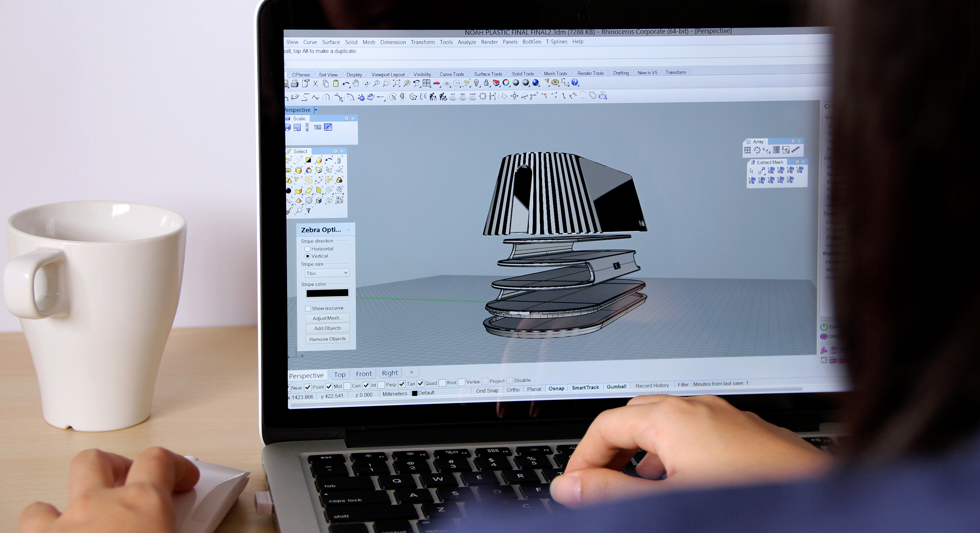Open the Perspective viewport title dropdown arrow
The height and width of the screenshot is (533, 980).
click(x=316, y=110)
